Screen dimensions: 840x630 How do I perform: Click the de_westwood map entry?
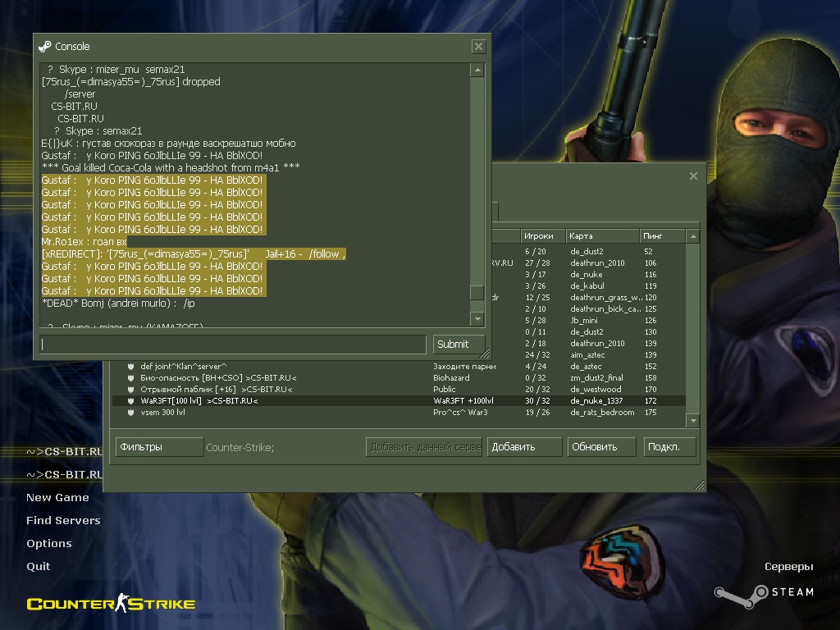[x=596, y=390]
